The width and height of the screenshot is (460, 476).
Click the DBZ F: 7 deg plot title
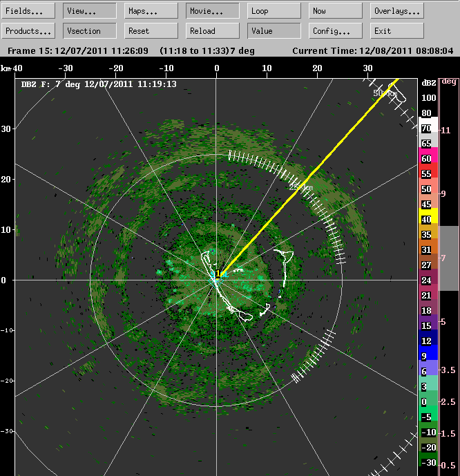[99, 84]
